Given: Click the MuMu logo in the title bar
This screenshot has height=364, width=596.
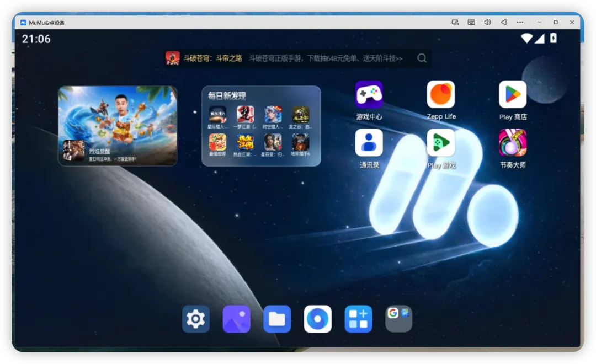Looking at the screenshot, I should (x=23, y=23).
